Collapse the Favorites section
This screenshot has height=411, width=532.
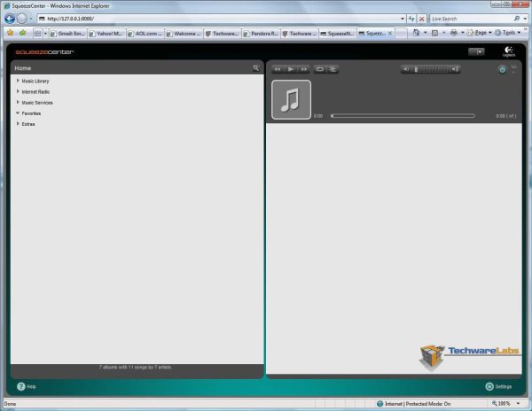pos(18,113)
